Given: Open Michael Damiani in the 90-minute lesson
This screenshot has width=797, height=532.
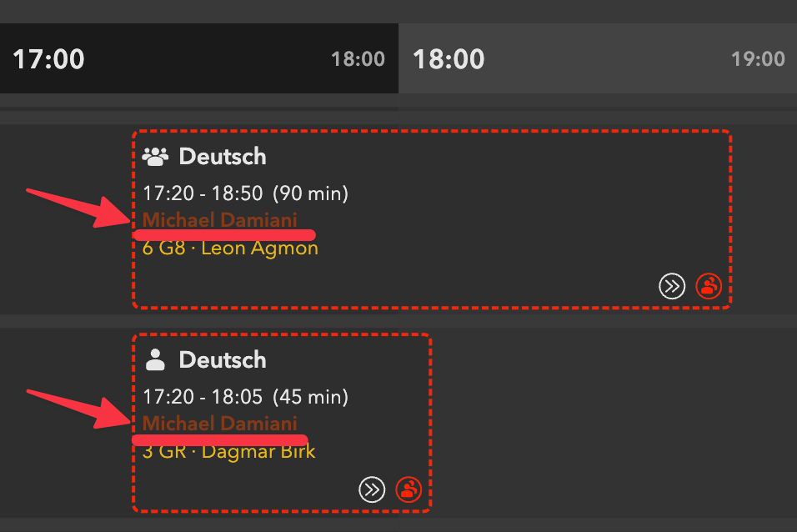Looking at the screenshot, I should 219,220.
